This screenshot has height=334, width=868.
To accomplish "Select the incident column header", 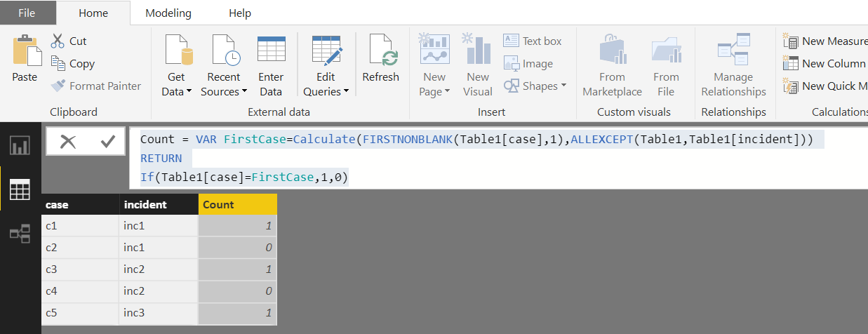I will (x=159, y=204).
